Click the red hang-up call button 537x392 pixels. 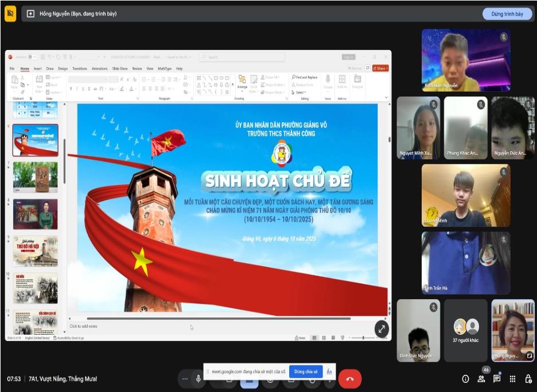(x=349, y=379)
